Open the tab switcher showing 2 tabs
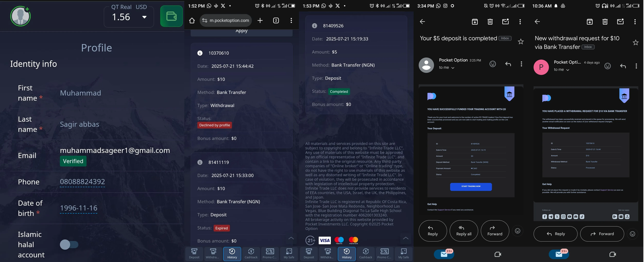This screenshot has height=262, width=644. [x=276, y=20]
